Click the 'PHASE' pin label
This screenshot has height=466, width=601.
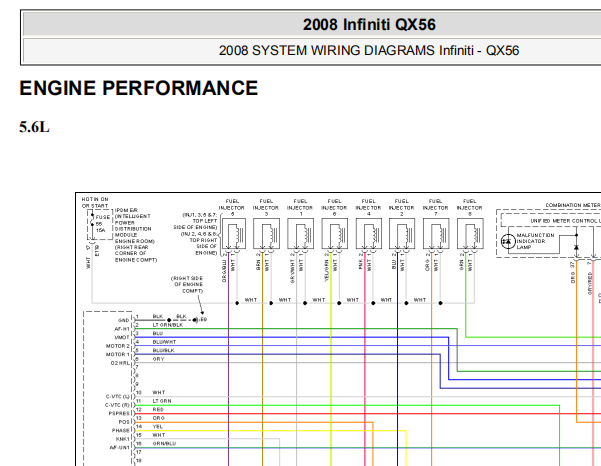[121, 430]
